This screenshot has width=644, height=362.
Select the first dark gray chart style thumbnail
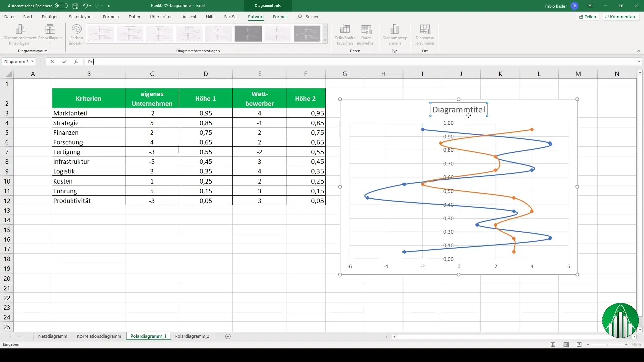click(x=248, y=33)
